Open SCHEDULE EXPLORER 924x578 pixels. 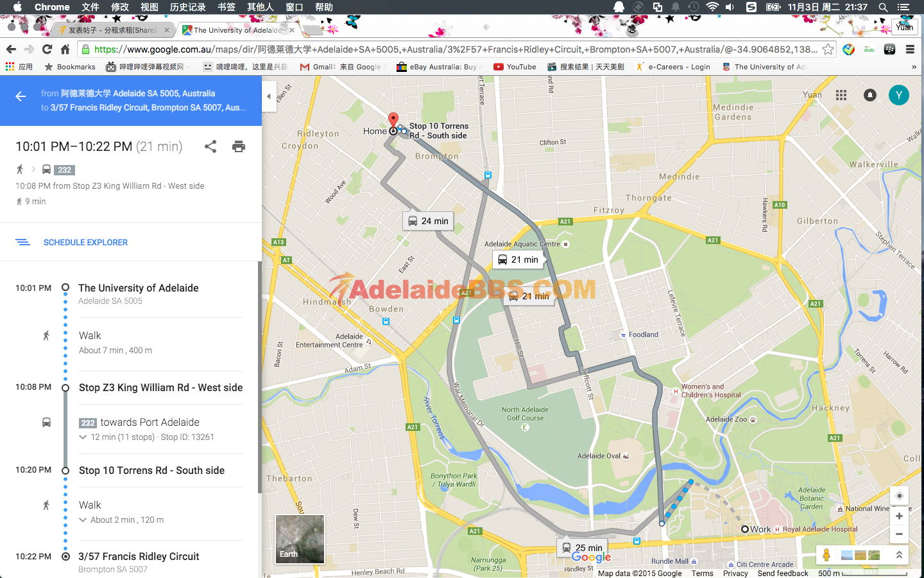(85, 242)
